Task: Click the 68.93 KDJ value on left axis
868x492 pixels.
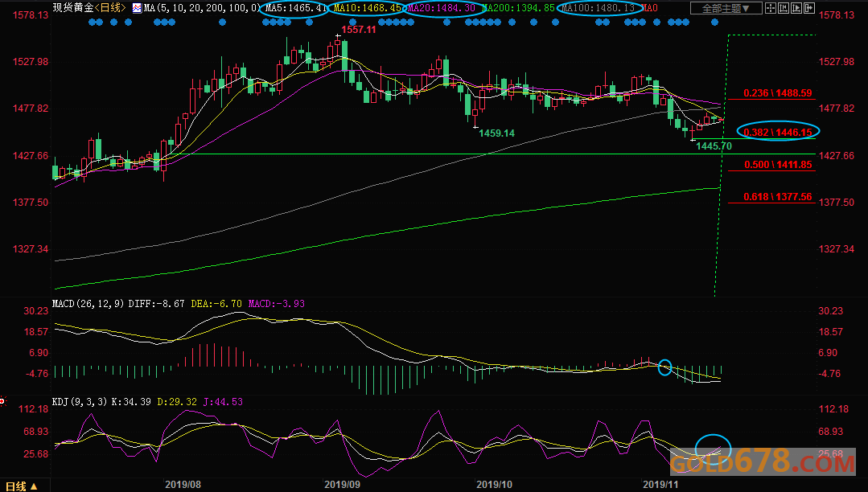Action: tap(36, 431)
